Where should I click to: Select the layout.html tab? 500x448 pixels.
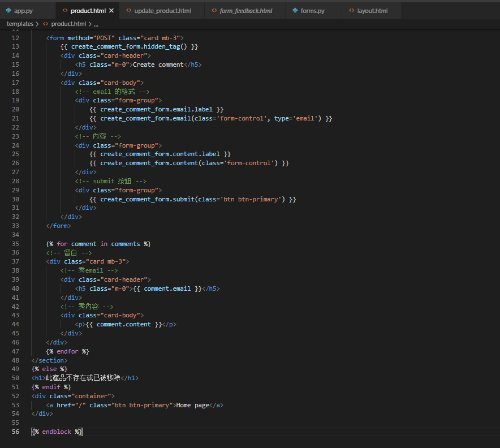pos(372,11)
